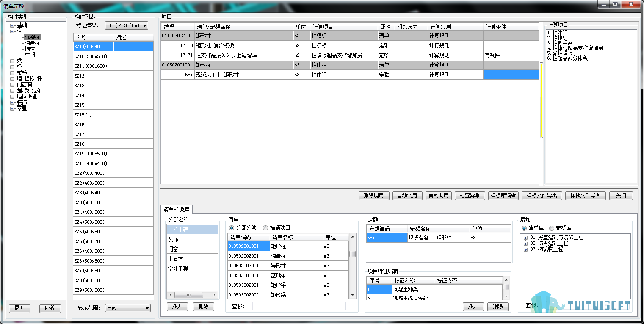Click the 查找 field under the 清单 list
The image size is (644, 324).
click(299, 306)
